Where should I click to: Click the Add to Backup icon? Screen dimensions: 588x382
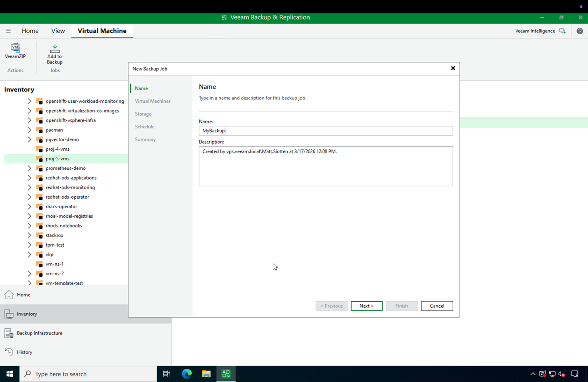click(55, 49)
